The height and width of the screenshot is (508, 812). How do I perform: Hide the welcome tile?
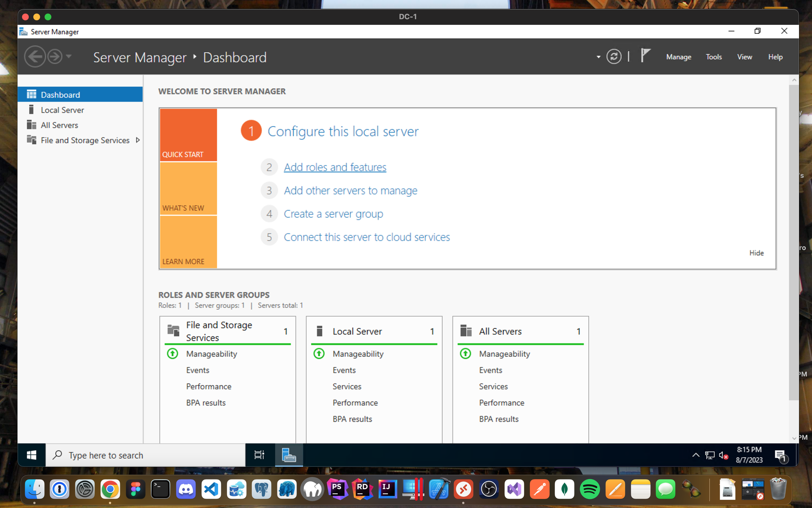(756, 253)
